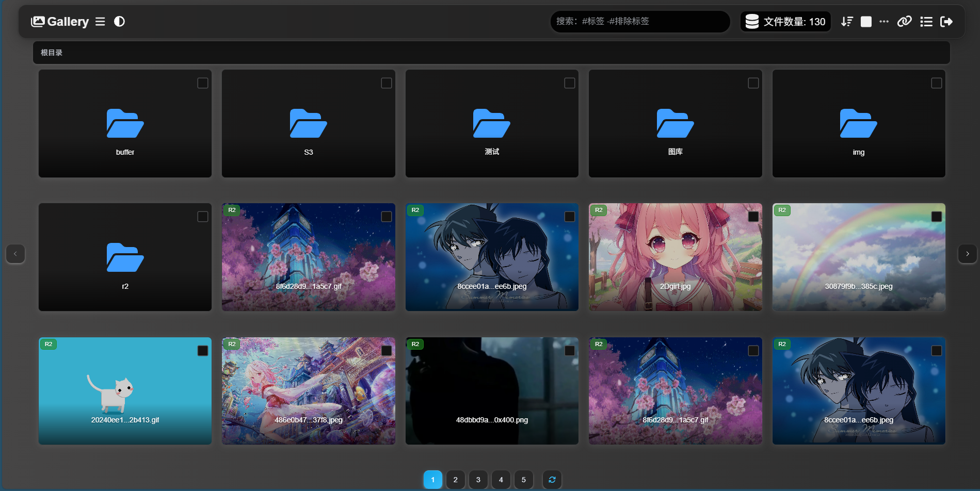Image resolution: width=980 pixels, height=491 pixels.
Task: Open the S3 folder
Action: point(308,124)
